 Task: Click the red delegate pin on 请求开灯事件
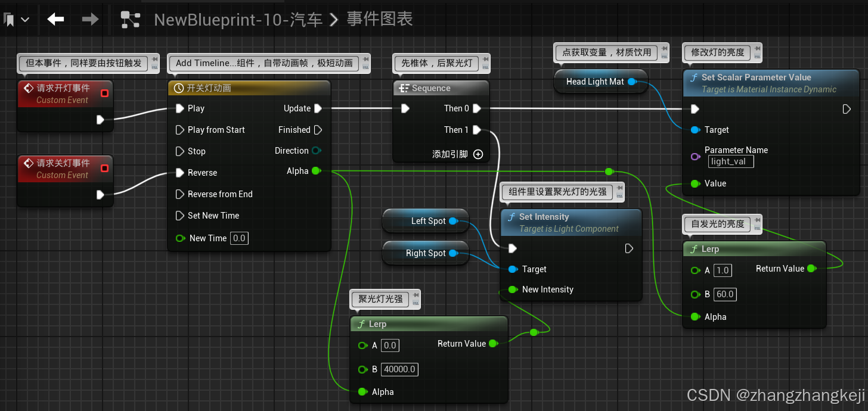105,93
